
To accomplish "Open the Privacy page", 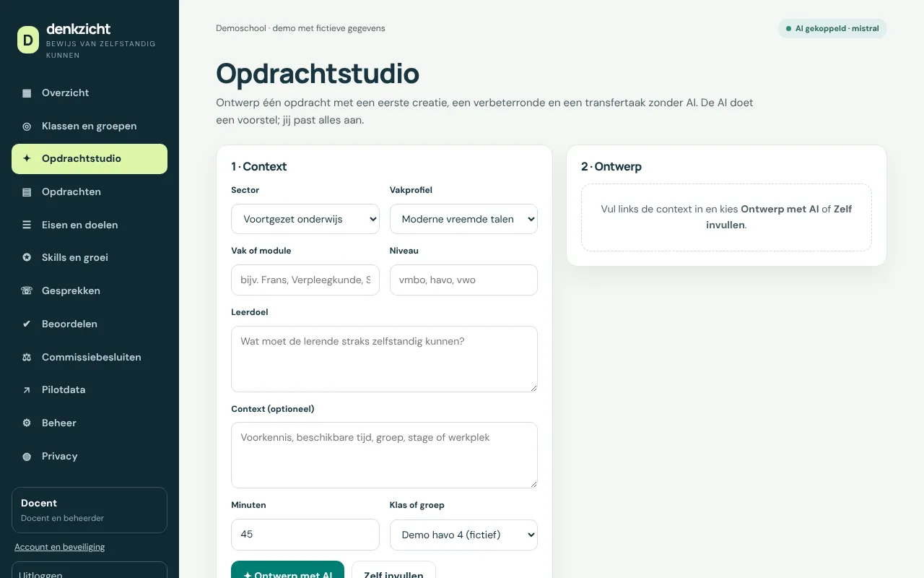I will tap(90, 457).
